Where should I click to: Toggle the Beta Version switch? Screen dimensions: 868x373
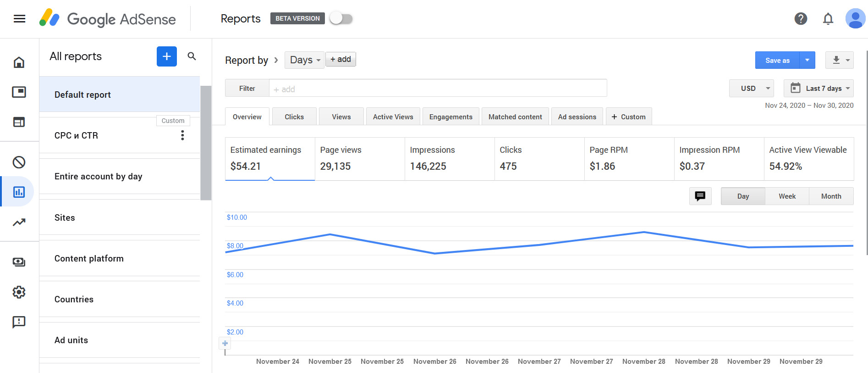point(341,19)
